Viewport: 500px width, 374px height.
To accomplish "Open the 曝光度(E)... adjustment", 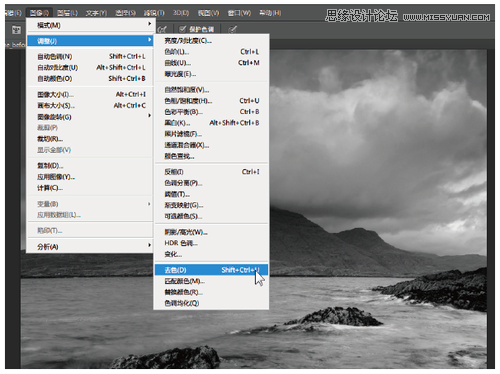I will (211, 74).
